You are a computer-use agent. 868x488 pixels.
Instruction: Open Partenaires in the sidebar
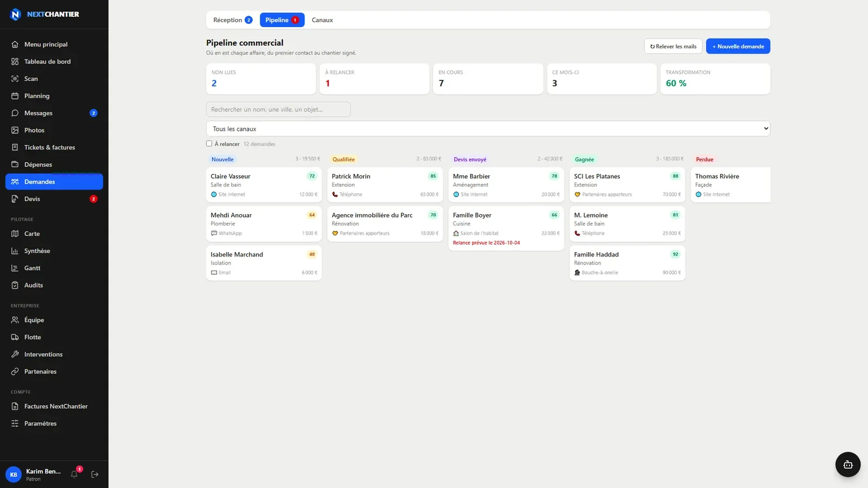[x=54, y=371]
